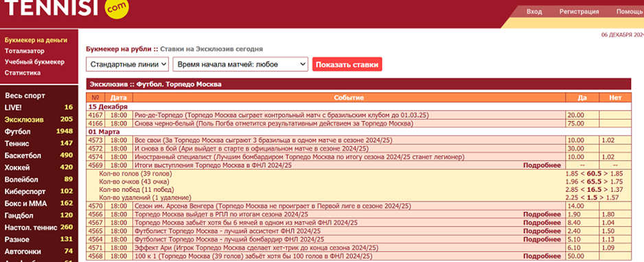
Task: Expand Подробнее for забьёт 6 мячей
Action: pos(542,223)
